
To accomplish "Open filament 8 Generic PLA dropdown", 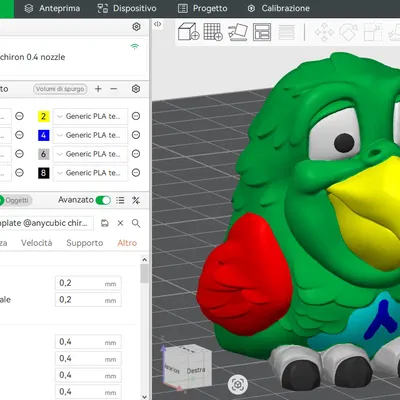I will [x=90, y=173].
